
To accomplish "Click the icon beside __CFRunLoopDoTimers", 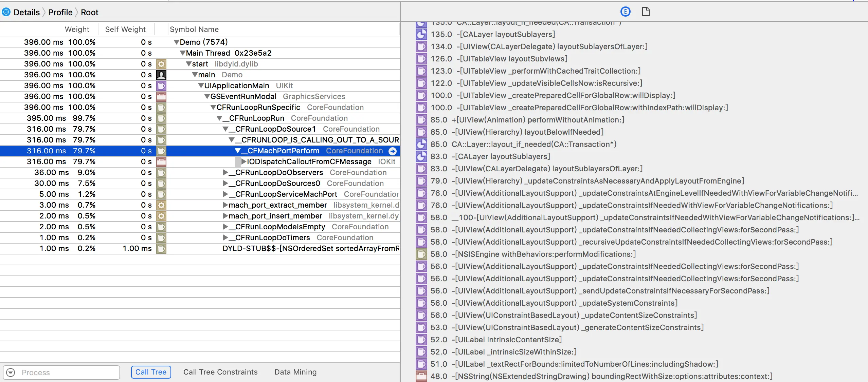I will click(x=161, y=238).
